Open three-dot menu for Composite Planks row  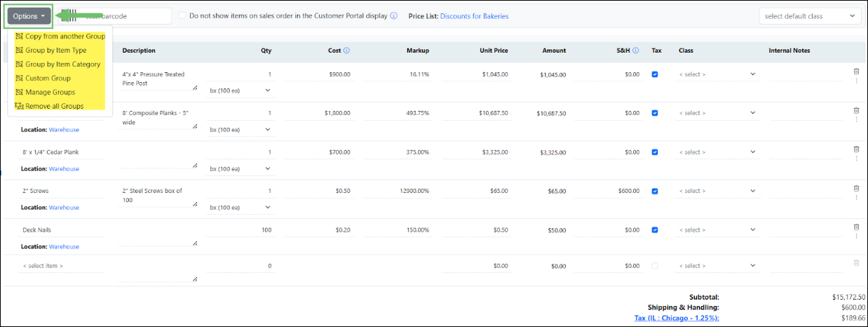pyautogui.click(x=856, y=119)
